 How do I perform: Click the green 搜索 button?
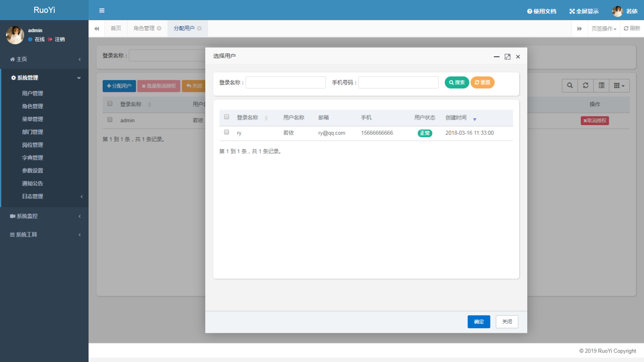pos(457,82)
